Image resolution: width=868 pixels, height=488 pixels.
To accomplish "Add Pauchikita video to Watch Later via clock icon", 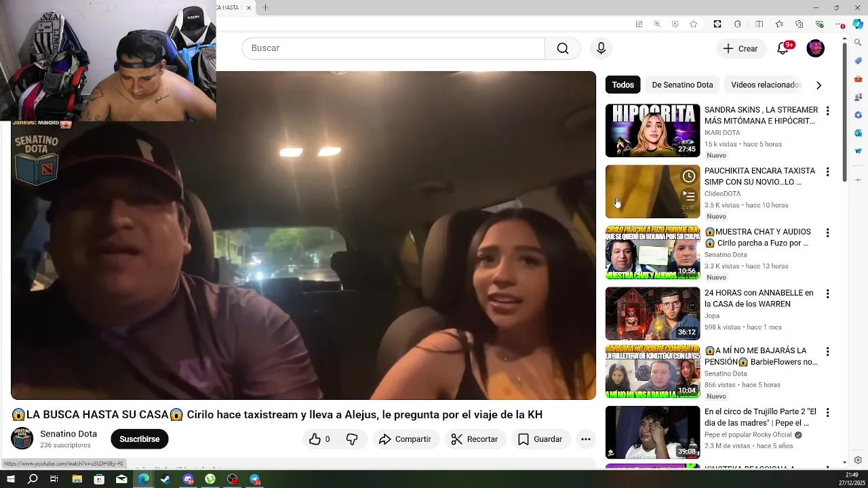I will click(x=688, y=176).
